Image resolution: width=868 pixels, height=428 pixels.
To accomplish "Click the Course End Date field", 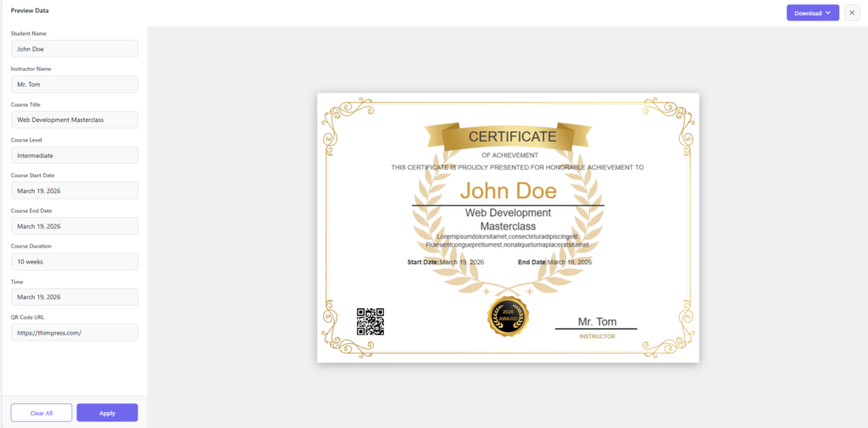I will (75, 226).
